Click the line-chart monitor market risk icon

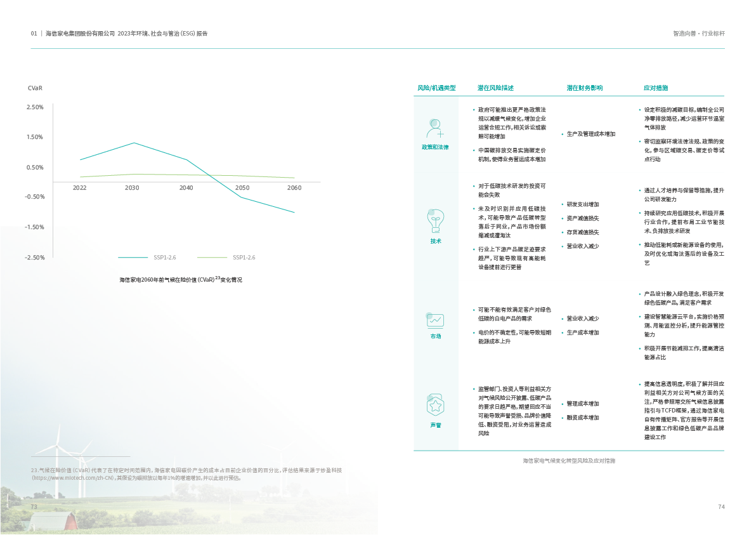coord(435,320)
